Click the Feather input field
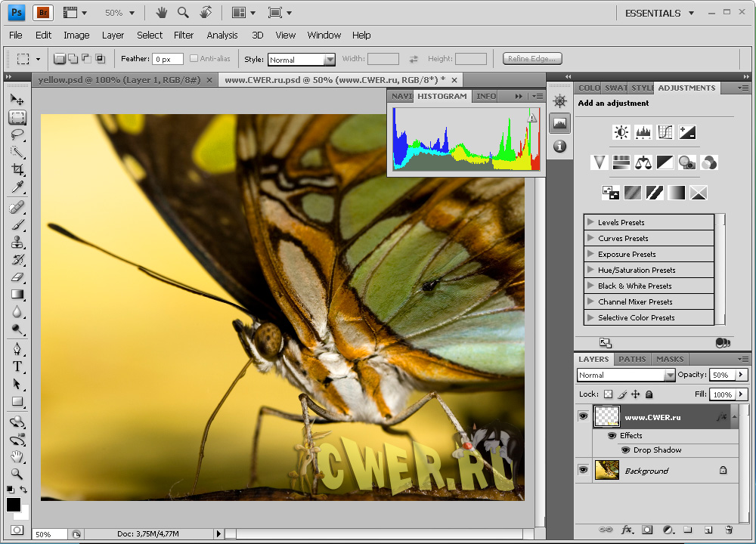Screen dimensions: 756x544 click(x=167, y=59)
